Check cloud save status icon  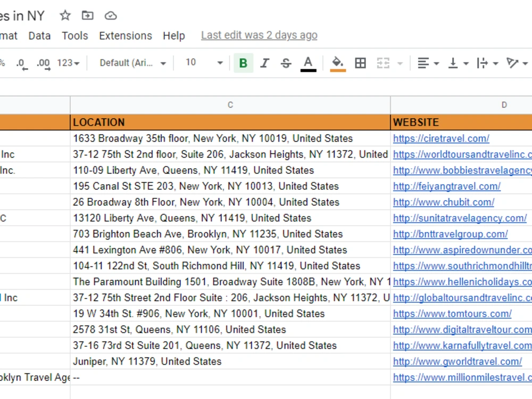click(x=111, y=15)
